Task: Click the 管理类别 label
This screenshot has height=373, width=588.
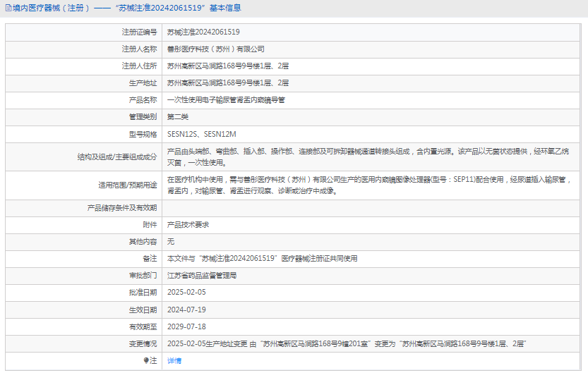Action: coord(143,117)
